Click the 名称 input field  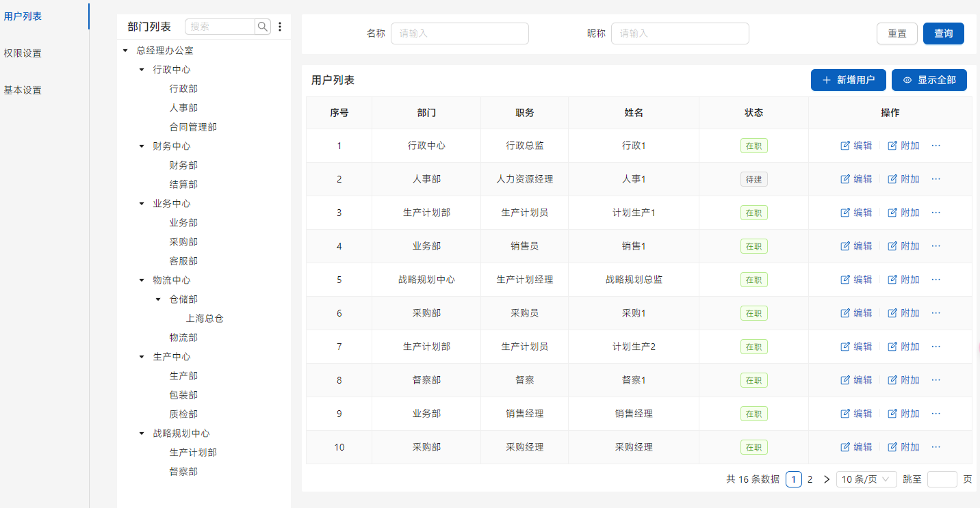pyautogui.click(x=459, y=34)
